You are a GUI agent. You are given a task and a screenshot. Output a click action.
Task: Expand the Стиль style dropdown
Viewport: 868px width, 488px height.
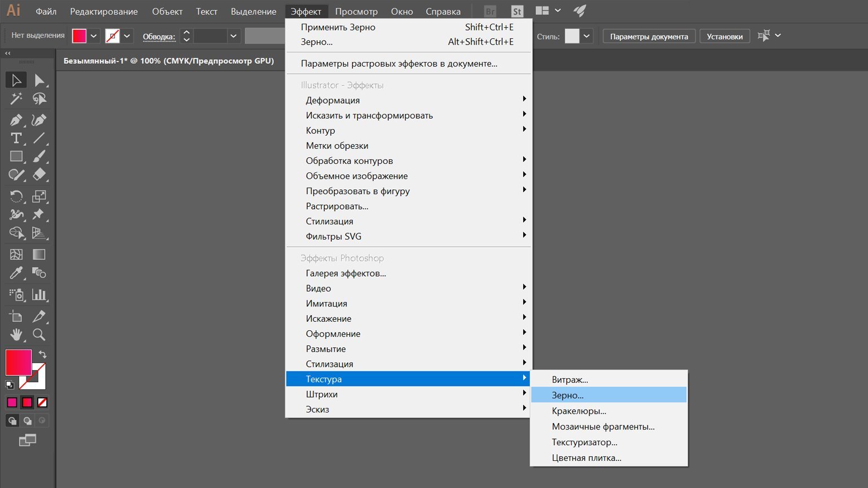pos(587,36)
